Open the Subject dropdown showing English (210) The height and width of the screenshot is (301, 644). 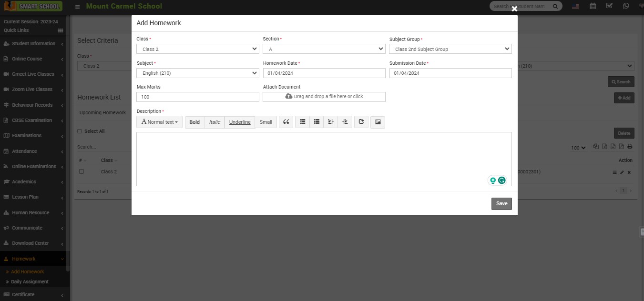coord(197,73)
